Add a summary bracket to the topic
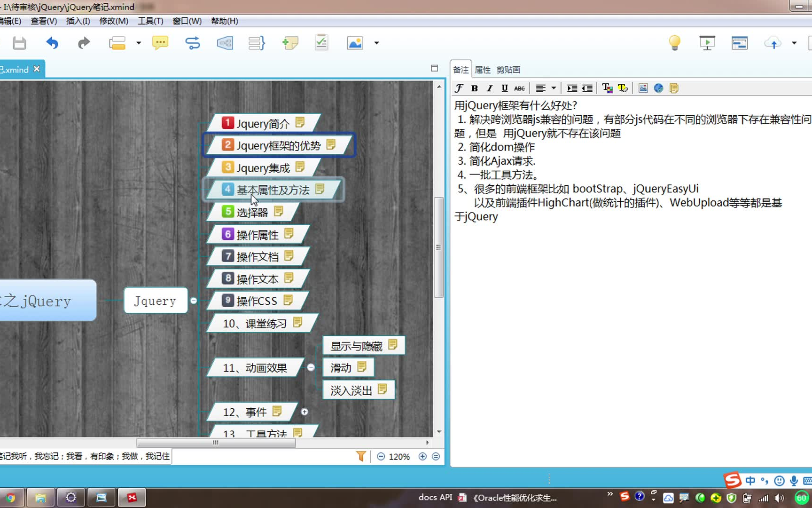This screenshot has width=812, height=508. pyautogui.click(x=256, y=43)
